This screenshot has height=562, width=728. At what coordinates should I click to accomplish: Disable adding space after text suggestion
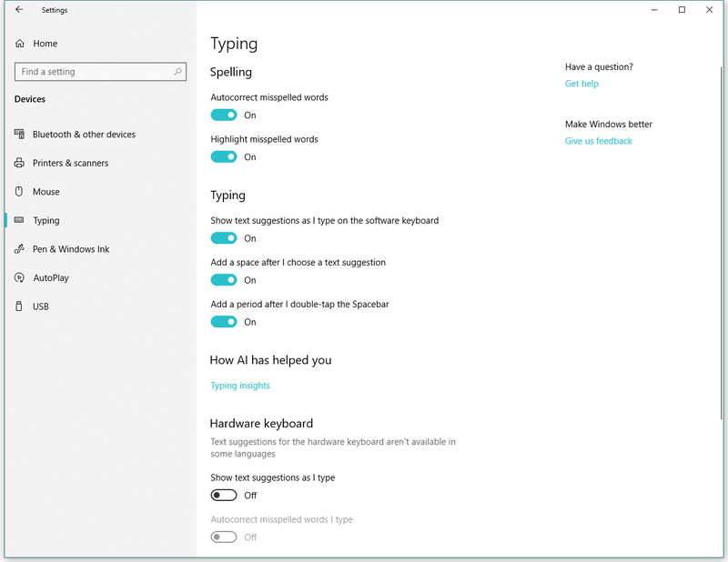(224, 280)
